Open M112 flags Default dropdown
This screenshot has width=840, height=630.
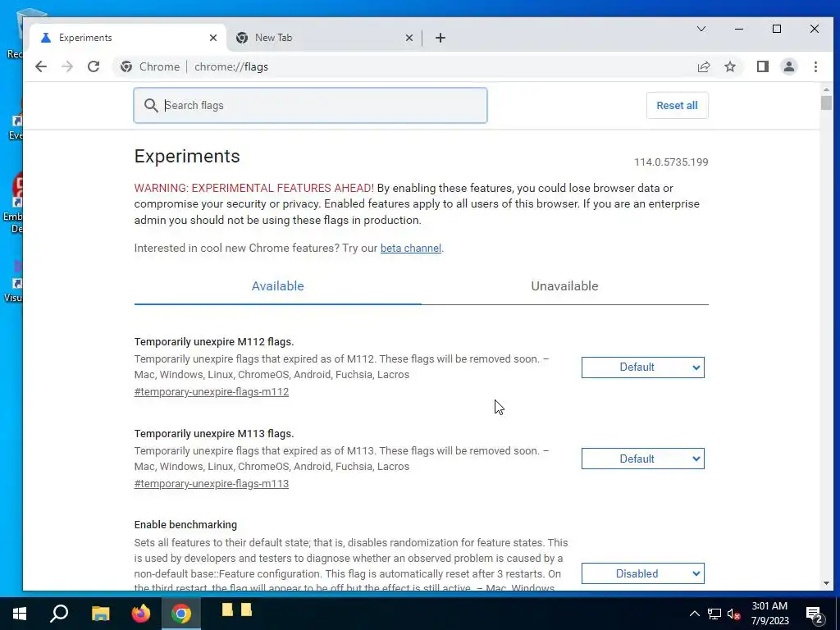[643, 367]
